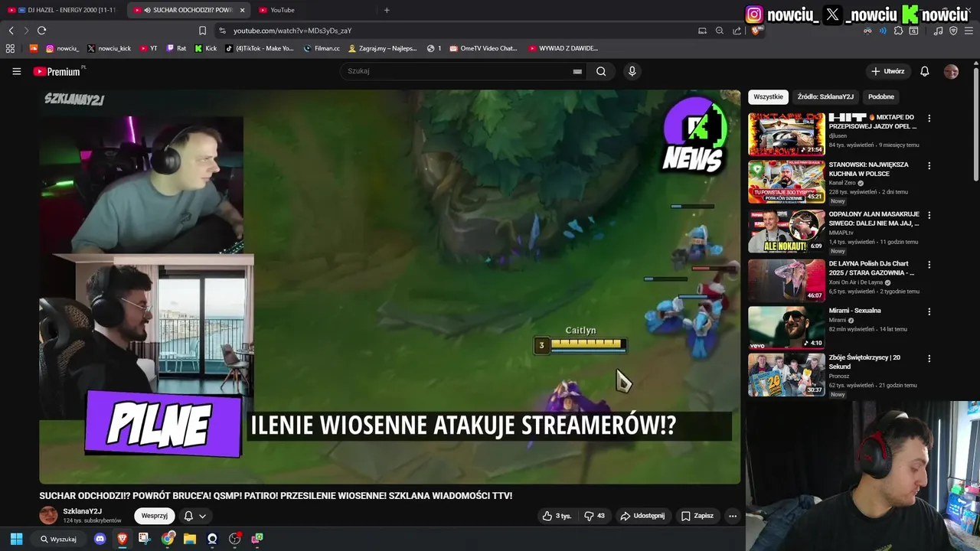The width and height of the screenshot is (980, 551).
Task: Reload the page
Action: tap(41, 31)
